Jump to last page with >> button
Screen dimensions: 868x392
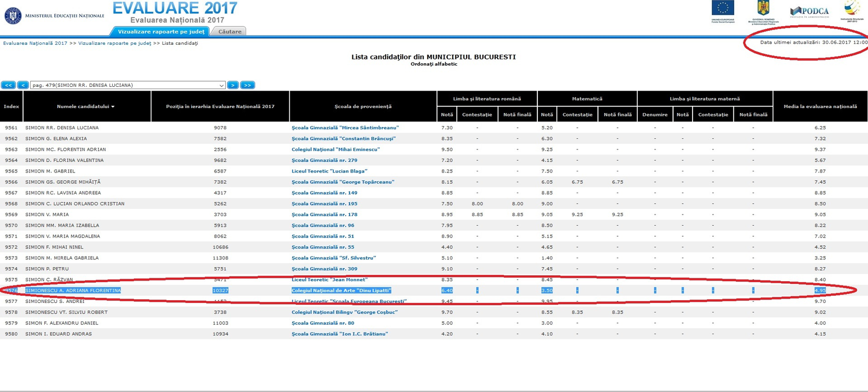(248, 85)
